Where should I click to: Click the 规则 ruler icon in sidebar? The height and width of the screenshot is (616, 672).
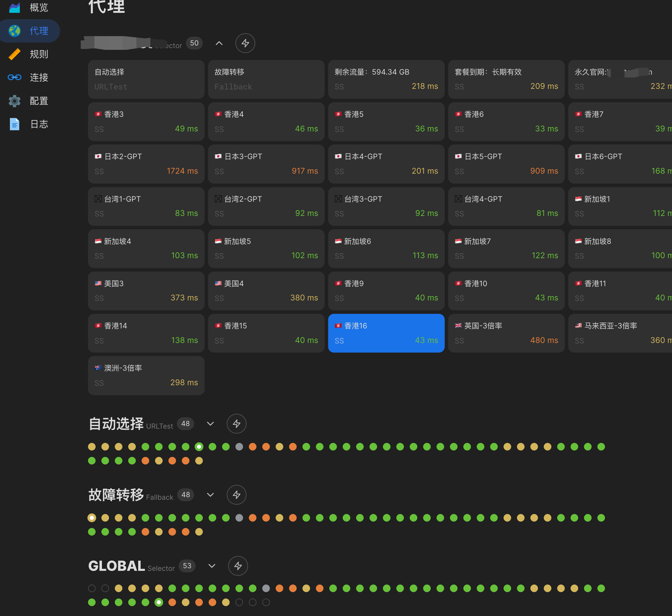coord(15,54)
